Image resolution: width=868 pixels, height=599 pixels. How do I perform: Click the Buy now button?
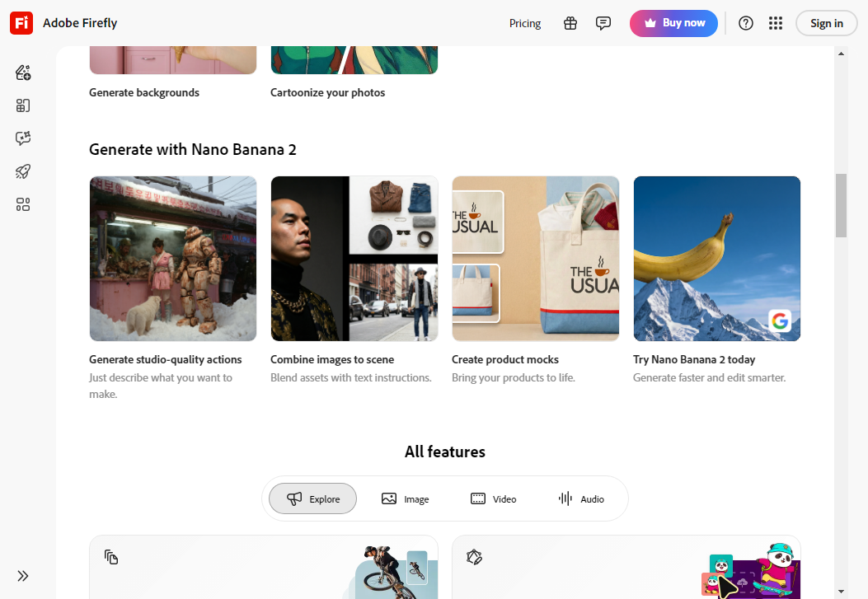click(x=673, y=23)
